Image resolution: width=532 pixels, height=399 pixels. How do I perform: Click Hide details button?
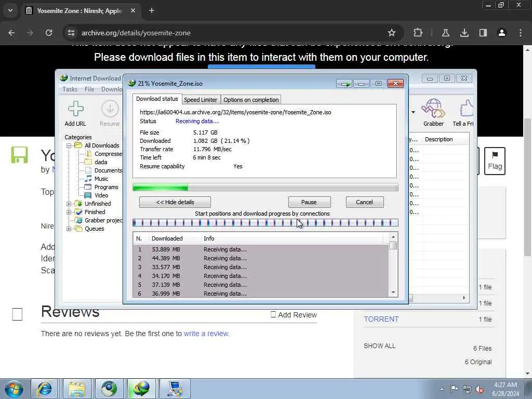(x=175, y=202)
